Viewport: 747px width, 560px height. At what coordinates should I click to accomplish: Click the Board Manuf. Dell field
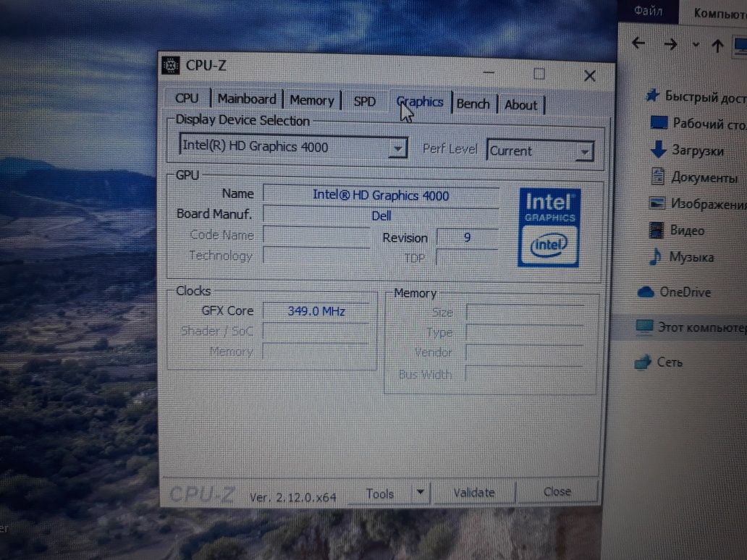[x=381, y=216]
